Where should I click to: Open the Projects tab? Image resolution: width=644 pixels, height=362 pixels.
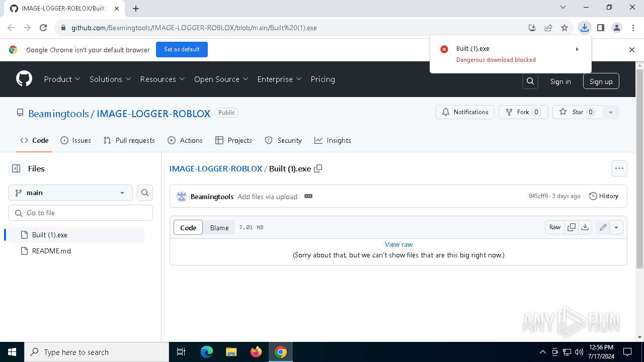coord(233,140)
